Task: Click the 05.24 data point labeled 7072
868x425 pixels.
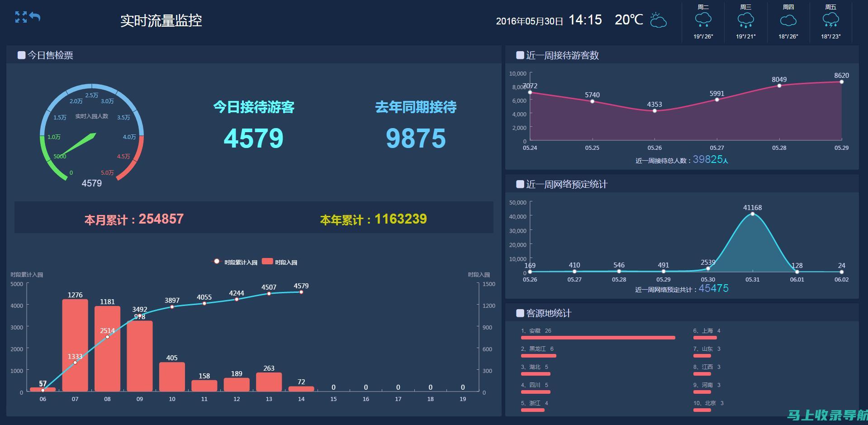Action: (530, 92)
